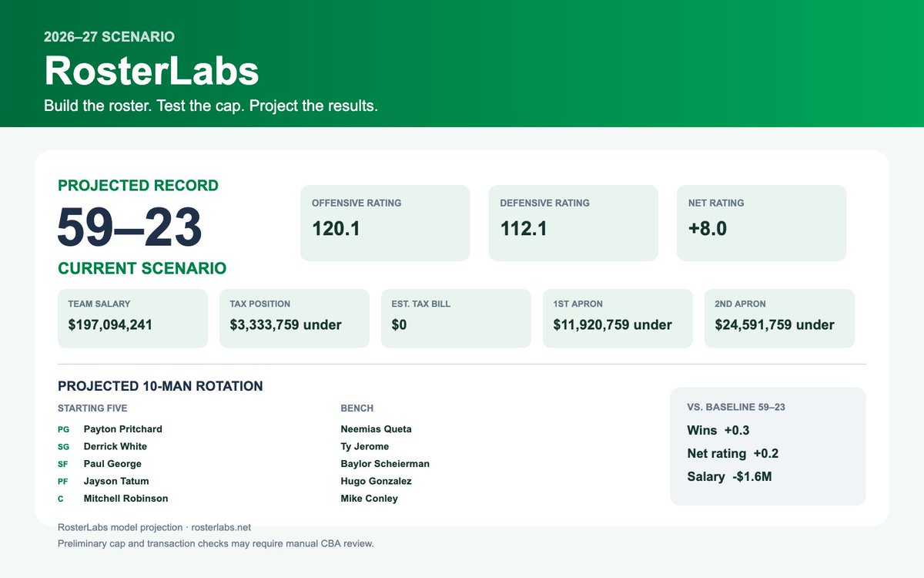This screenshot has height=578, width=924.
Task: Click the CBA review disclaimer text
Action: pyautogui.click(x=216, y=544)
